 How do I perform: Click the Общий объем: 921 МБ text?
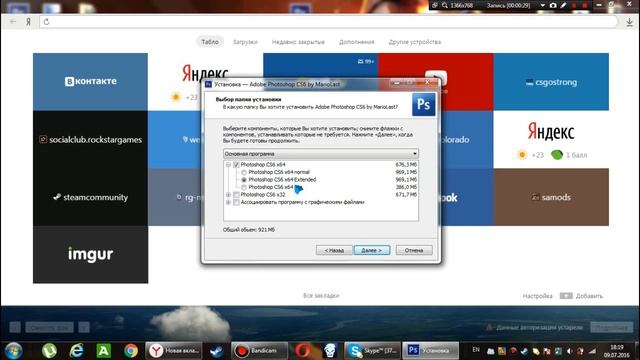pyautogui.click(x=249, y=230)
